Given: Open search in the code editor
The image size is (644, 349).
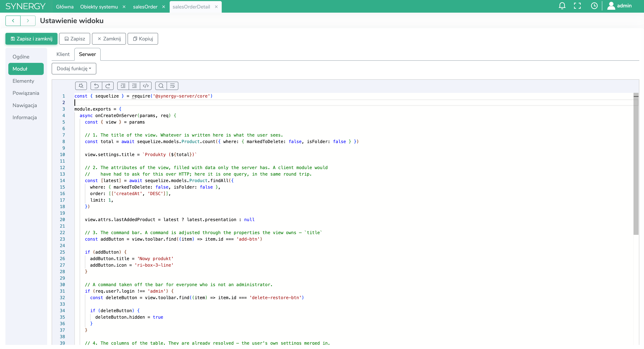Looking at the screenshot, I should point(161,86).
